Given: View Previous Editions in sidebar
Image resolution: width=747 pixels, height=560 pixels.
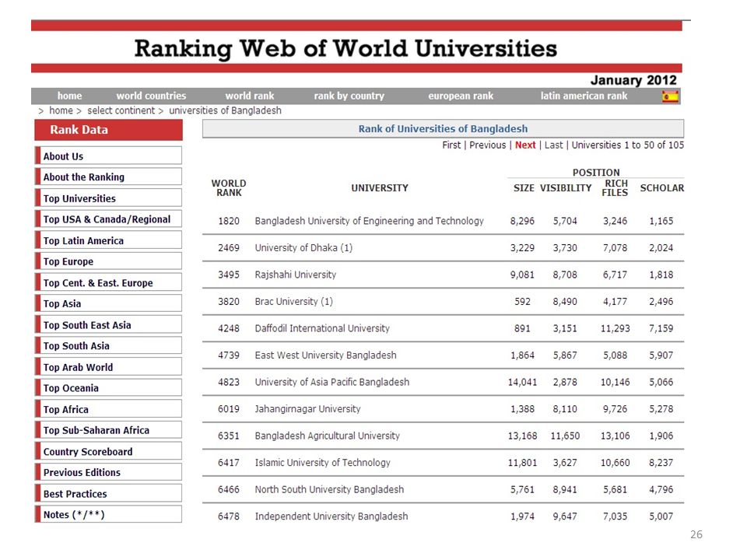Looking at the screenshot, I should (109, 472).
